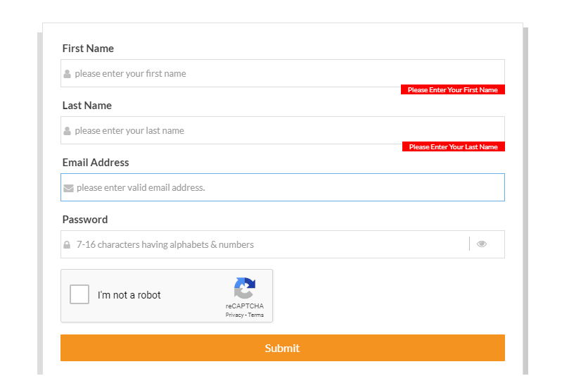Click the red 'Please Enter Your Last Name' error
Screen dimensions: 588x376
point(454,146)
